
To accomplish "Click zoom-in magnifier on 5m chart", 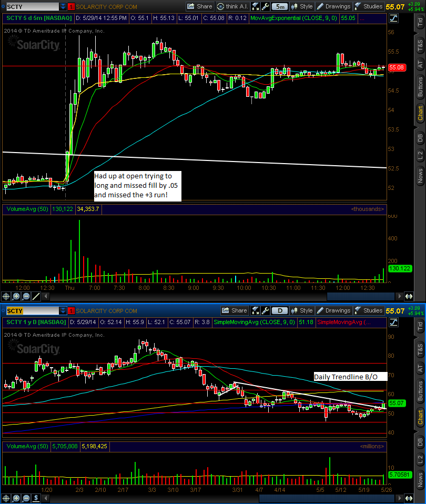I will click(x=16, y=296).
